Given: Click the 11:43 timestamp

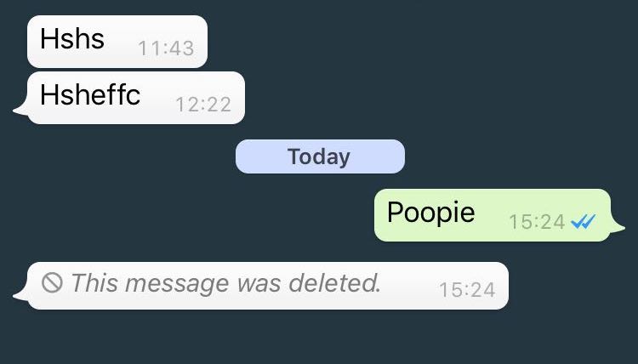Looking at the screenshot, I should point(166,48).
